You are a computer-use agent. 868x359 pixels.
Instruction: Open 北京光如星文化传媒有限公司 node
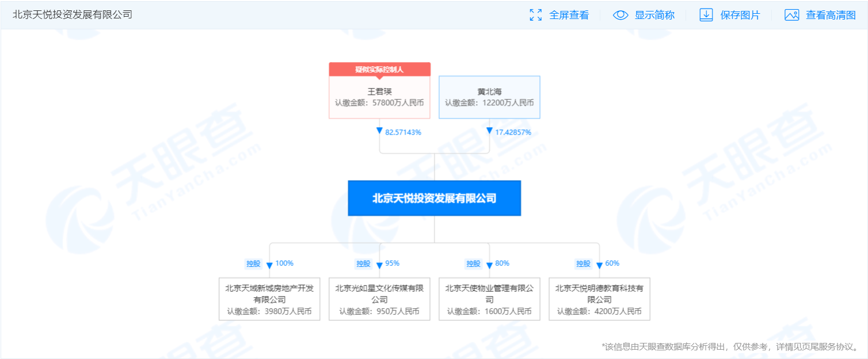pyautogui.click(x=379, y=299)
